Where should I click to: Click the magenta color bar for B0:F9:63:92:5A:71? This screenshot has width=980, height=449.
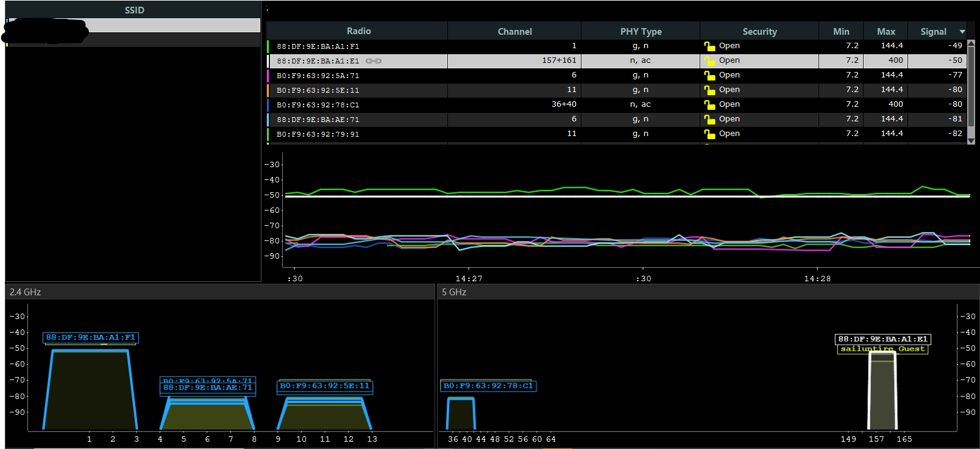click(x=268, y=76)
